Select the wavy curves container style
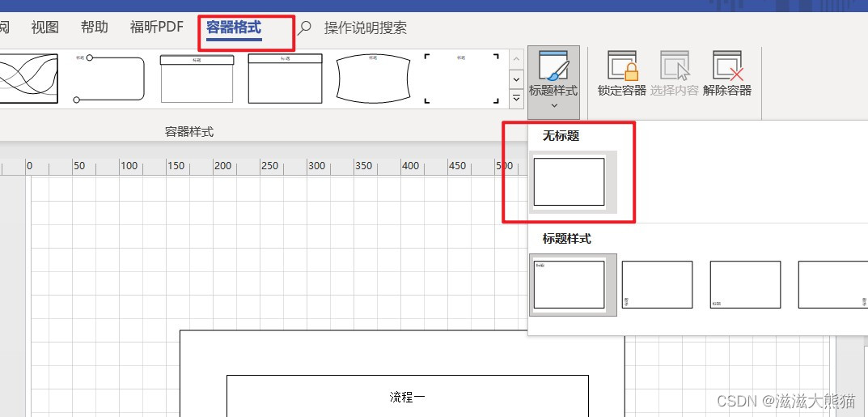 click(29, 78)
